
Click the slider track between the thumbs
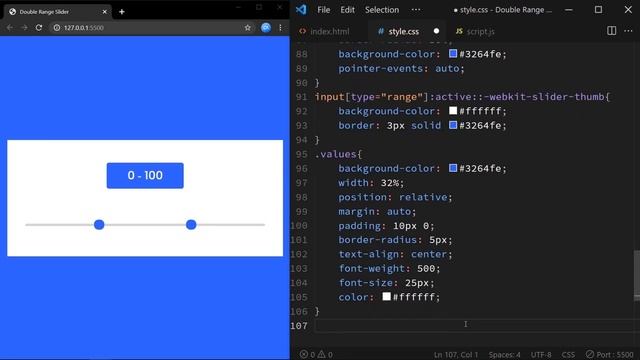(145, 224)
